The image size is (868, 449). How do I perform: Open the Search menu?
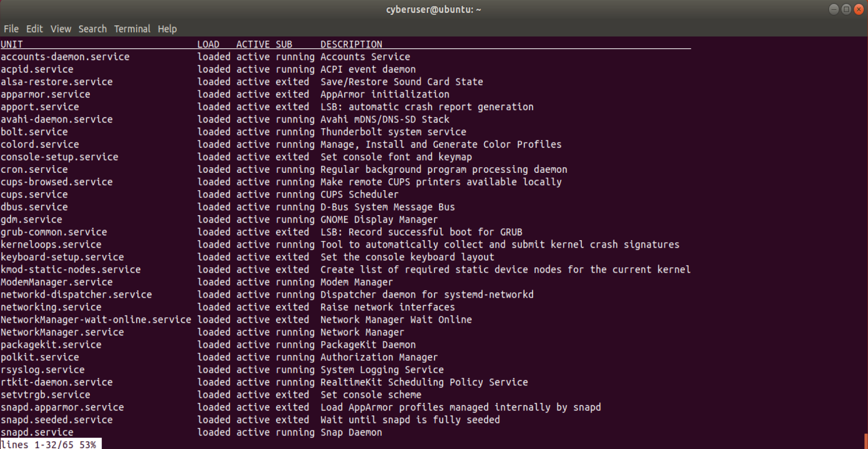92,29
